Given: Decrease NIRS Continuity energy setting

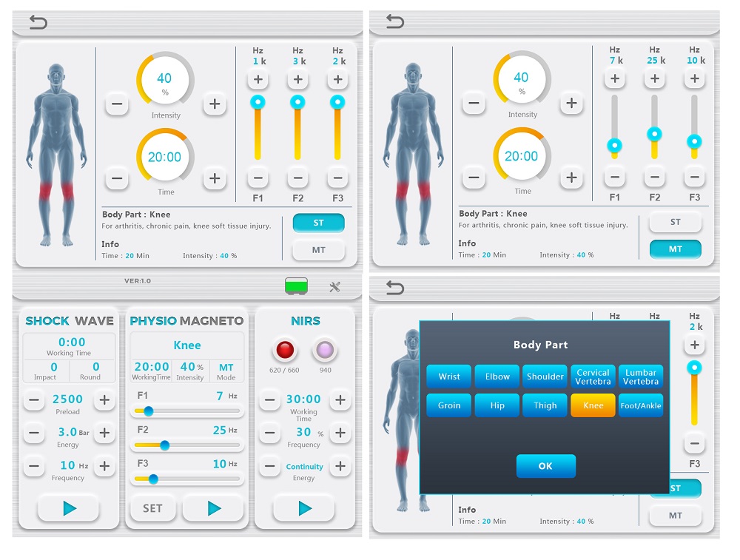Looking at the screenshot, I should (x=269, y=466).
